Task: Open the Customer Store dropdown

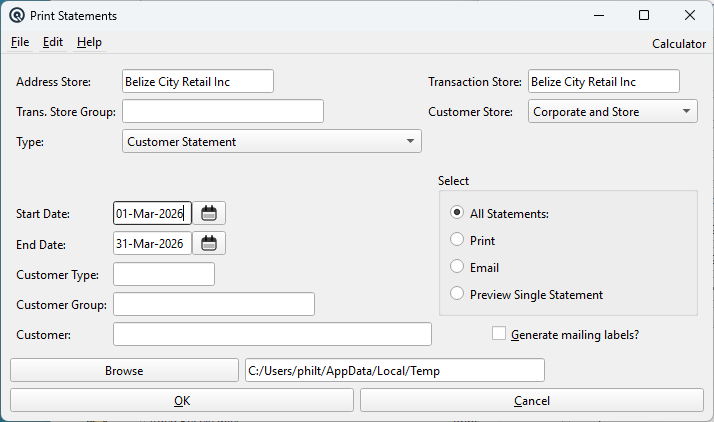Action: 613,111
